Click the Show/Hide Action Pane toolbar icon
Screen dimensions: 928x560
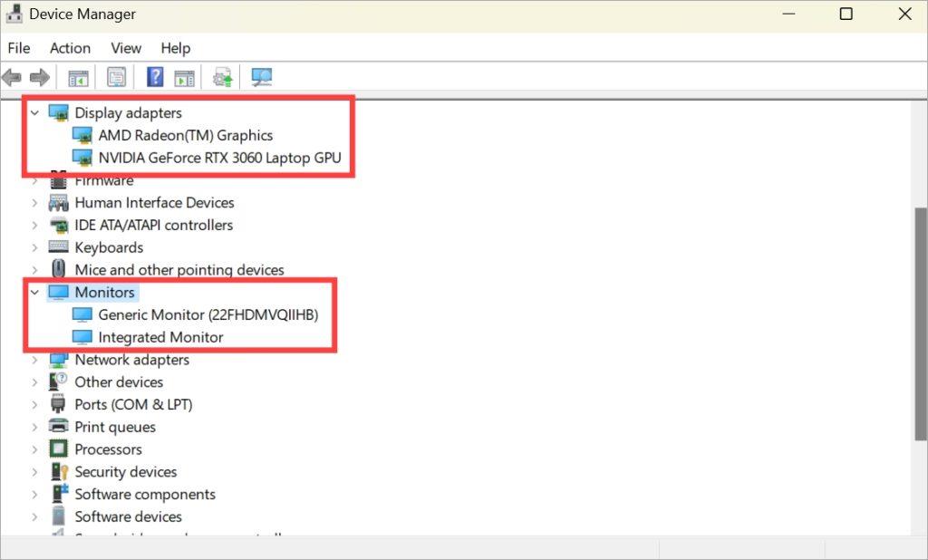(x=184, y=78)
